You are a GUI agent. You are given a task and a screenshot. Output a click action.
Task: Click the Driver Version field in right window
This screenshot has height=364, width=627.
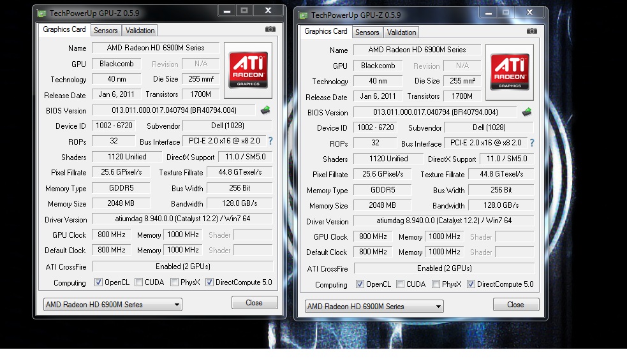tap(444, 221)
